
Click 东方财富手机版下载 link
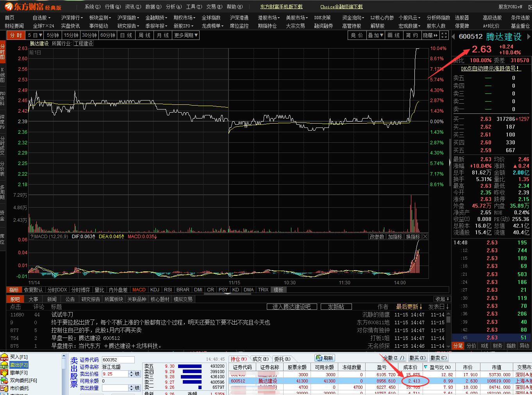click(281, 7)
